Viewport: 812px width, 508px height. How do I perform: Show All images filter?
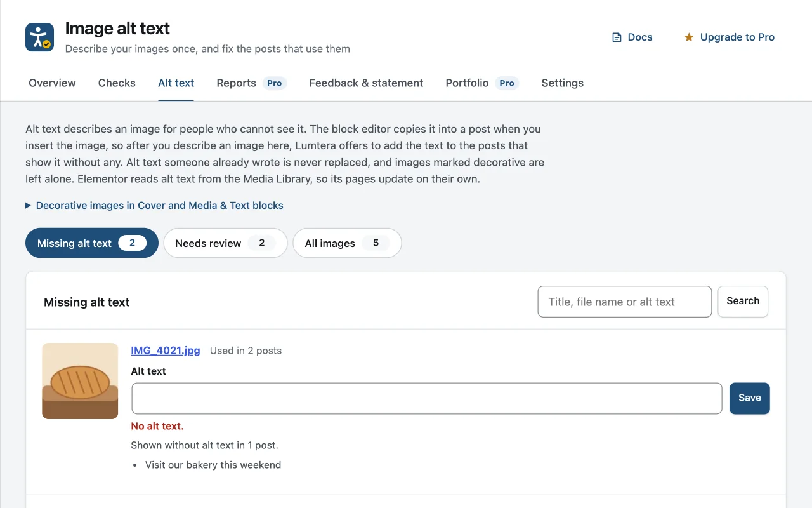347,243
